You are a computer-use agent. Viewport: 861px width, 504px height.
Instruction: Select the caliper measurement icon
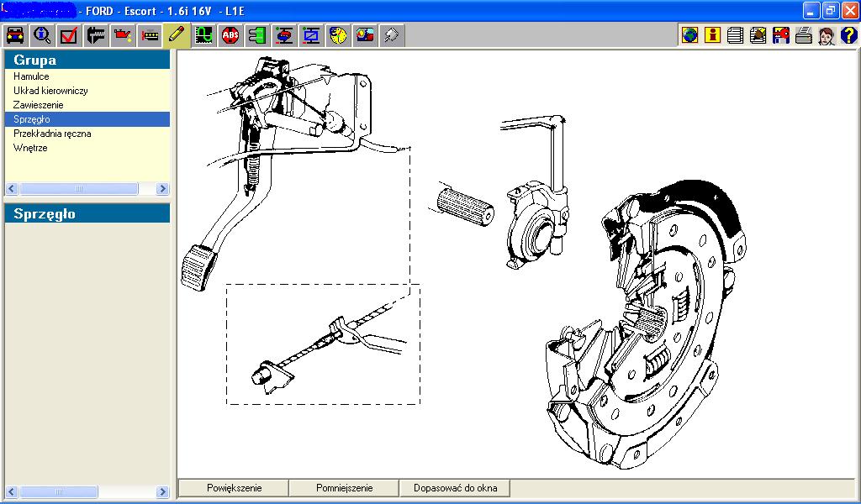tap(96, 35)
